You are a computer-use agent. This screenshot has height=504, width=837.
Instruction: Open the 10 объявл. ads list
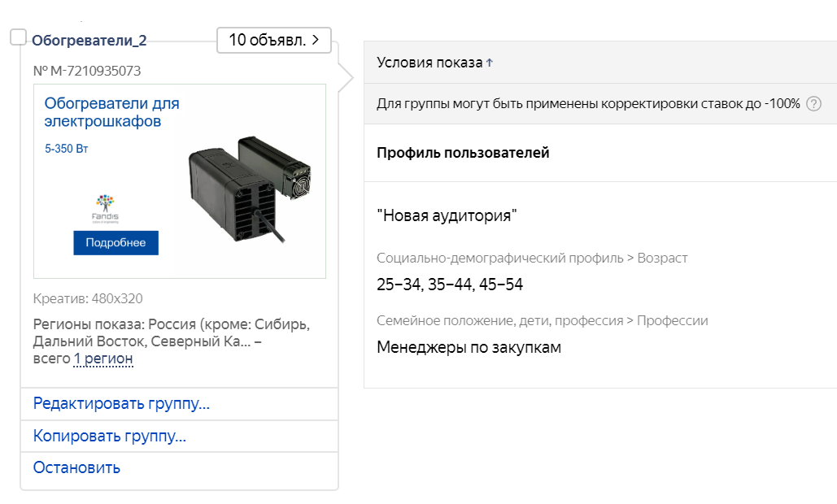coord(274,40)
